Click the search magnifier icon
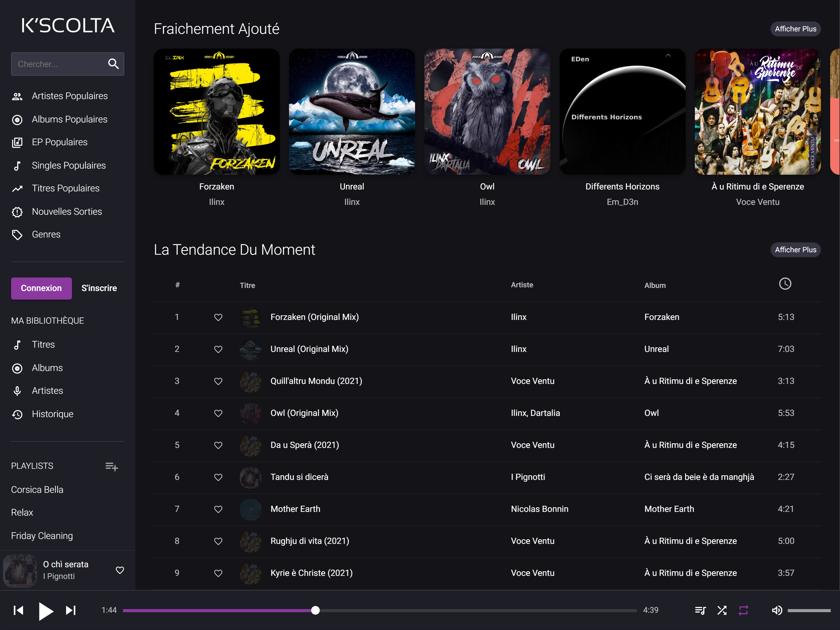Screen dimensions: 840x630 (113, 64)
